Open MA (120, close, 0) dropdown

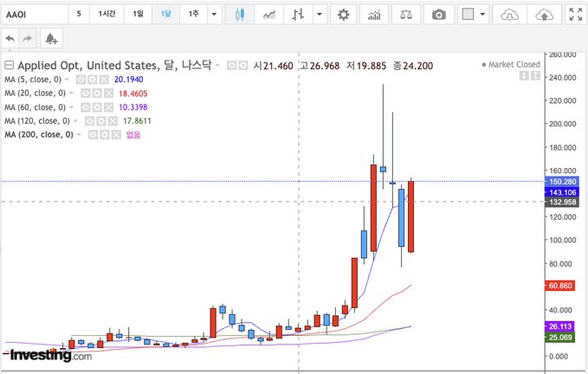click(x=75, y=121)
